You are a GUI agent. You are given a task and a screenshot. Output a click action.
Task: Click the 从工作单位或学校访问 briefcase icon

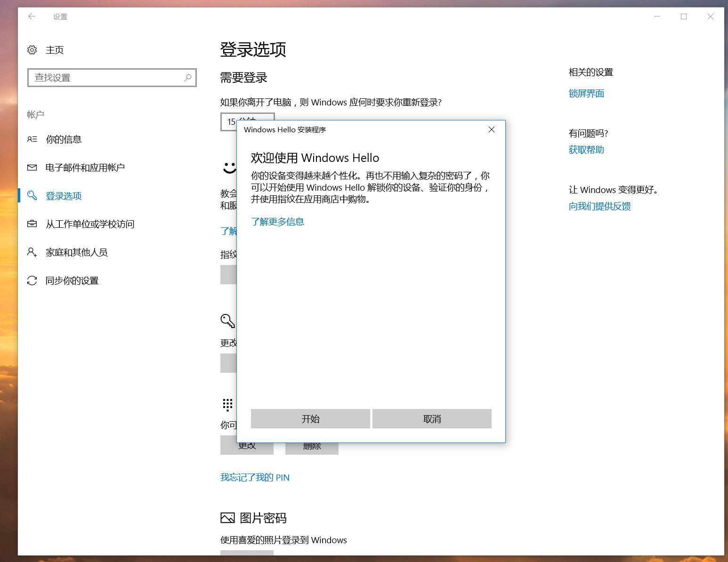coord(32,224)
